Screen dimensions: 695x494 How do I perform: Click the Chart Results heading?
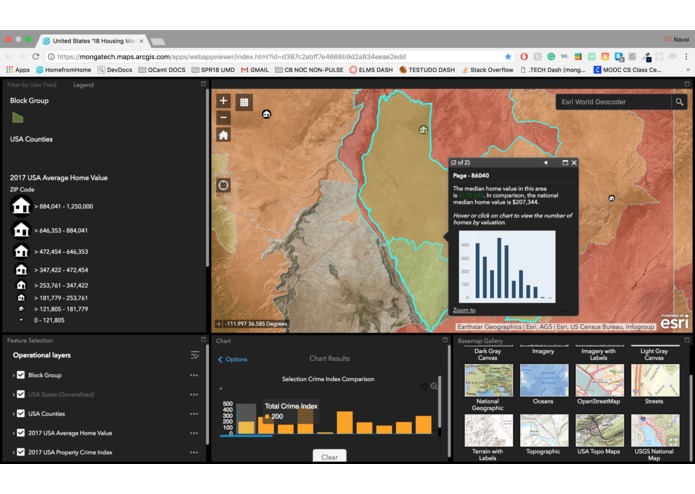[x=329, y=358]
